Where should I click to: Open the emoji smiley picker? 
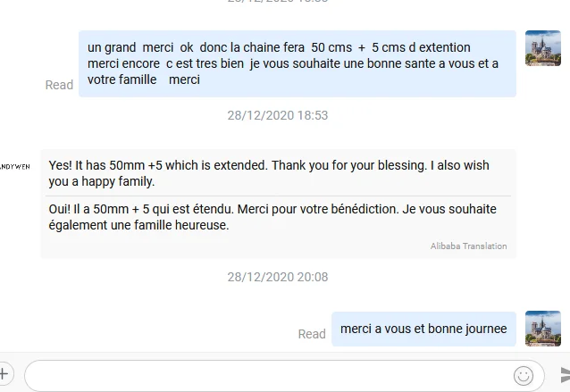(524, 375)
